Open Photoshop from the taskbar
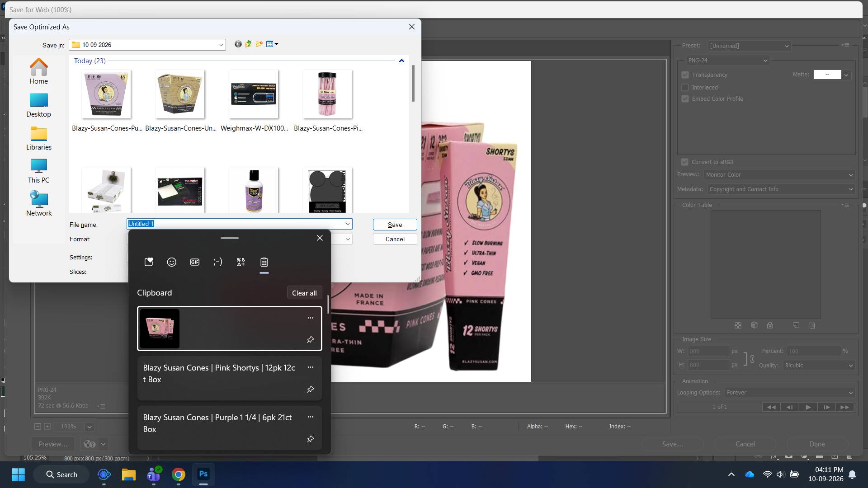The height and width of the screenshot is (488, 868). (203, 474)
